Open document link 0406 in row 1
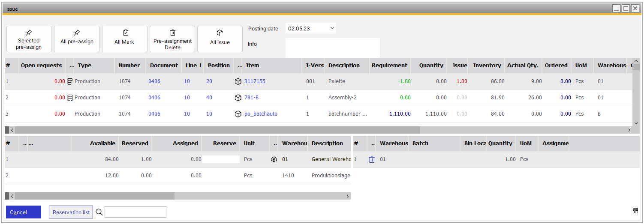Image resolution: width=644 pixels, height=224 pixels. coord(154,81)
